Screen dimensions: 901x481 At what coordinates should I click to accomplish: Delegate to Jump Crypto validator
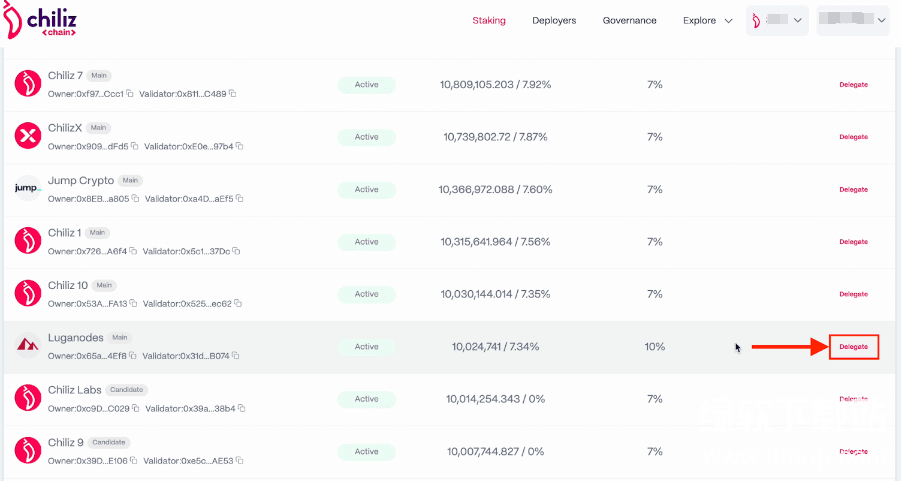coord(853,189)
